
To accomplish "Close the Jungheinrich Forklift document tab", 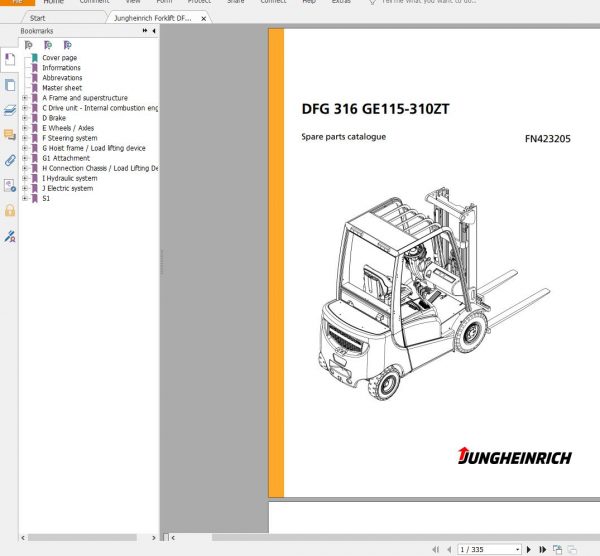I will pyautogui.click(x=204, y=18).
